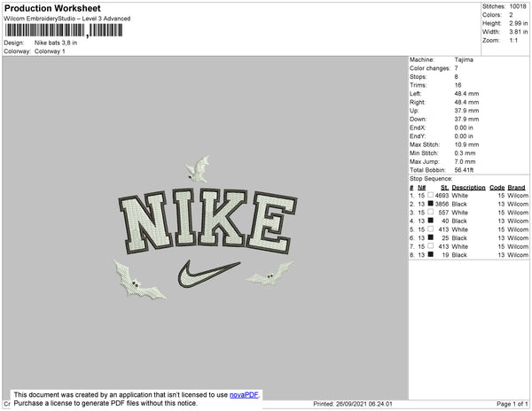Click the Total Bobbin value '56.41ft'

[x=464, y=170]
